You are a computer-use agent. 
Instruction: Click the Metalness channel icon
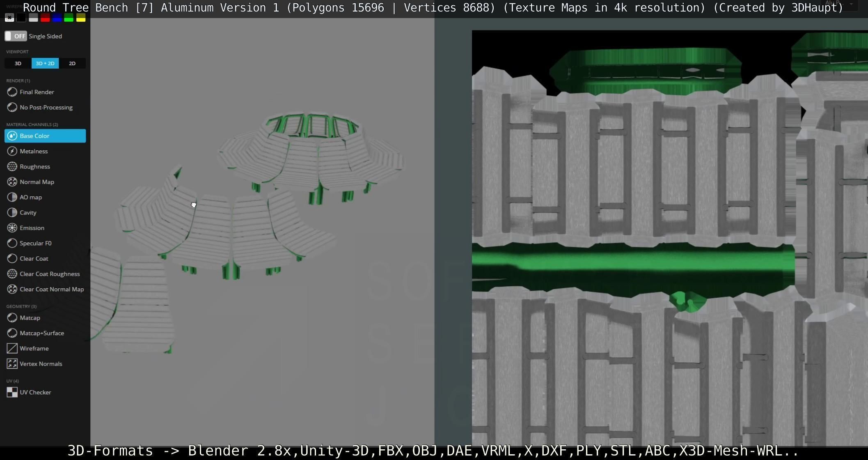tap(12, 151)
